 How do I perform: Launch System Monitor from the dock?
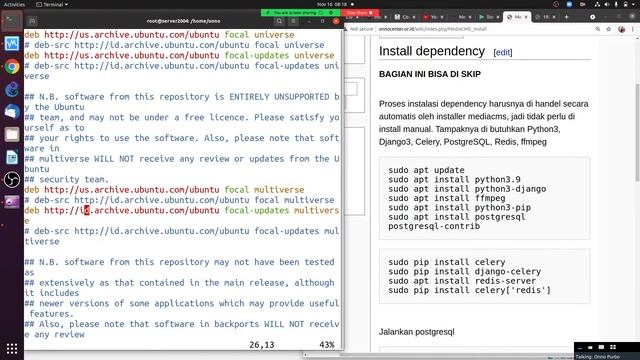[11, 43]
